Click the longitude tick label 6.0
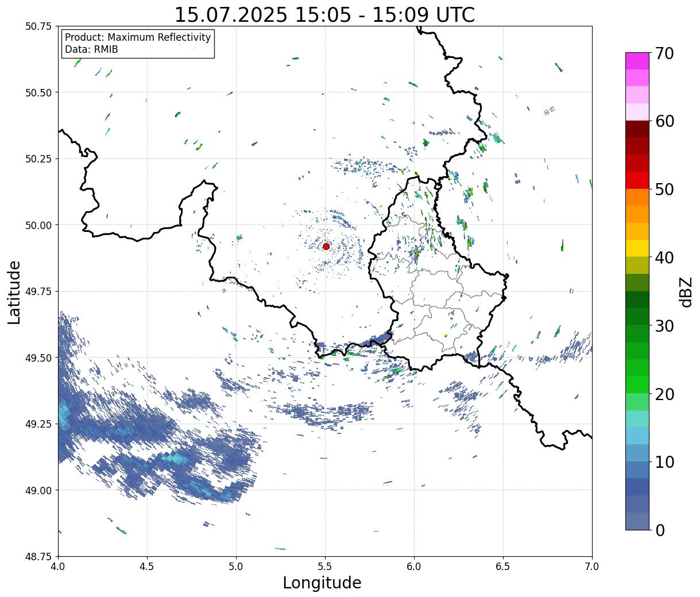 [x=414, y=567]
